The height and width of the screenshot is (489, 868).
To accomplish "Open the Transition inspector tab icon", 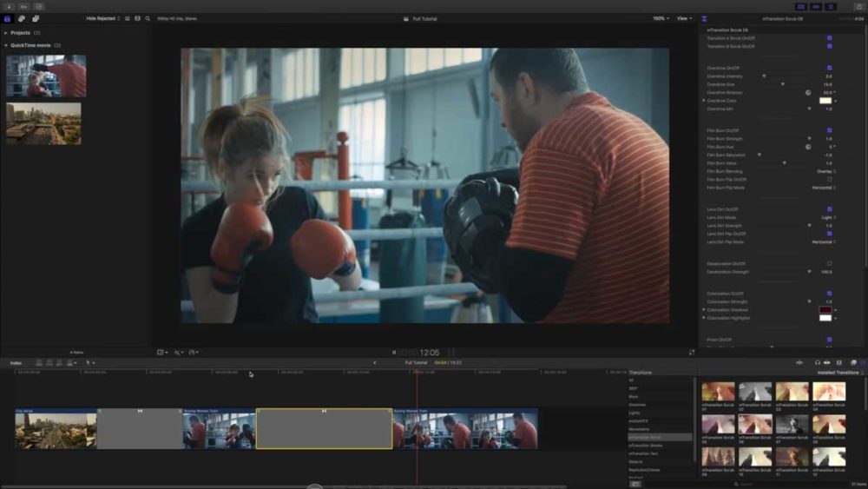I will coord(704,18).
